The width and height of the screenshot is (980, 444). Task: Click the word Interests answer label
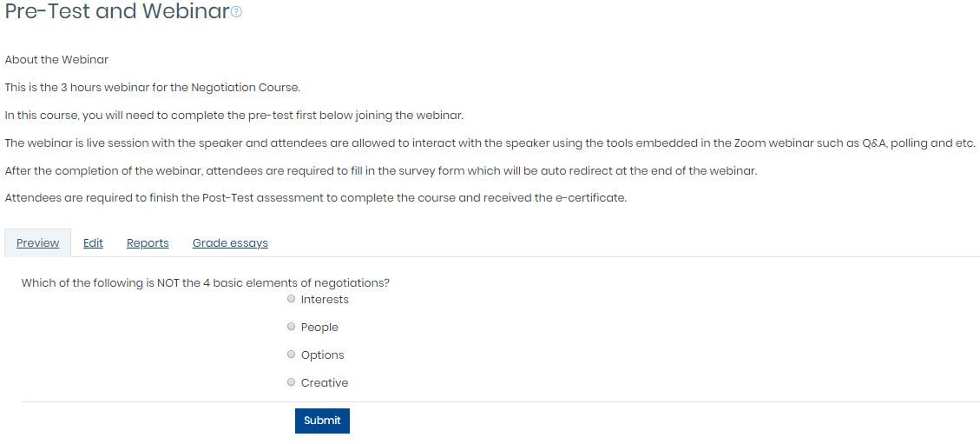(325, 300)
